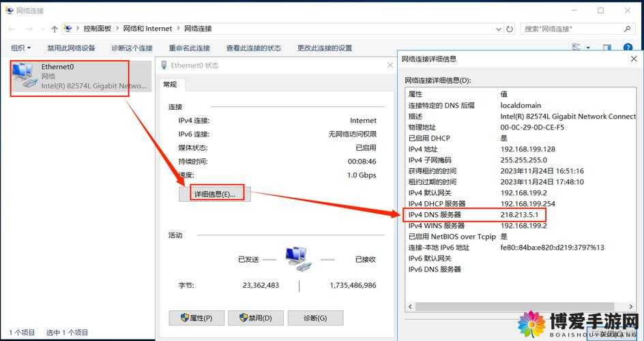
Task: Select the IPv4 子网掩码 row
Action: (522, 160)
